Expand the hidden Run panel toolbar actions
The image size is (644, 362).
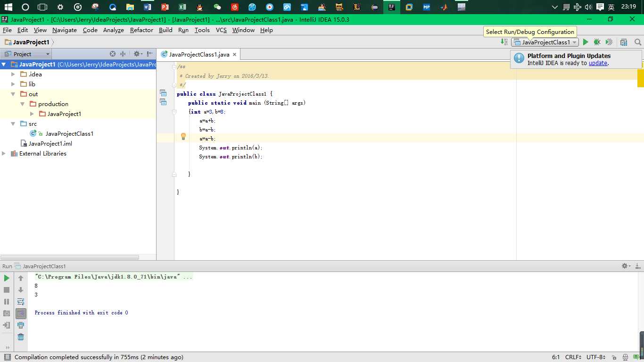pos(7,347)
